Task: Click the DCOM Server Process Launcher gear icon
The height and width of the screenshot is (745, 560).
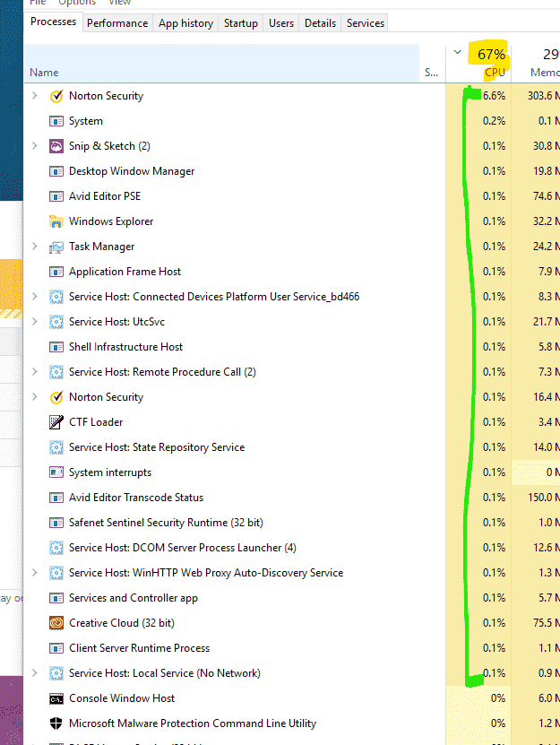Action: [x=56, y=548]
